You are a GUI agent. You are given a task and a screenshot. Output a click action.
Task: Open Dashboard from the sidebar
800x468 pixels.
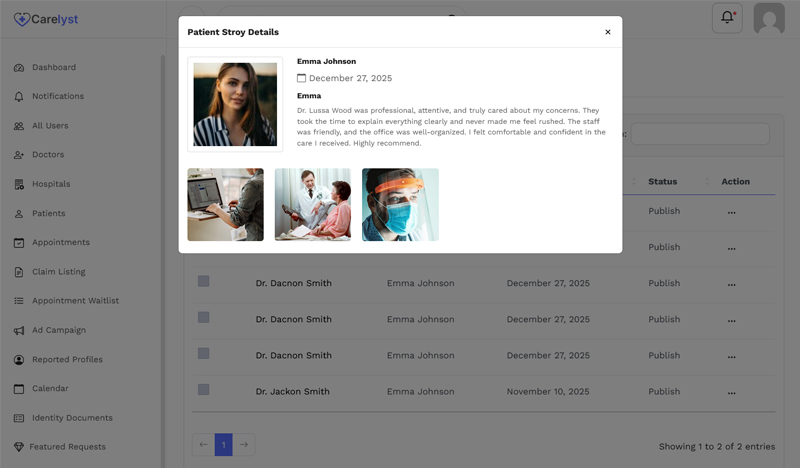(54, 67)
